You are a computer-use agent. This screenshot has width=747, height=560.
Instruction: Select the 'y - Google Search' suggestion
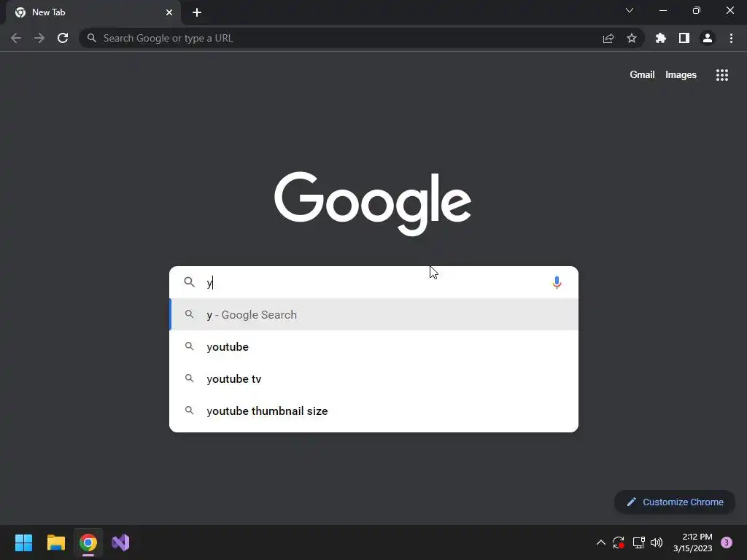[374, 315]
